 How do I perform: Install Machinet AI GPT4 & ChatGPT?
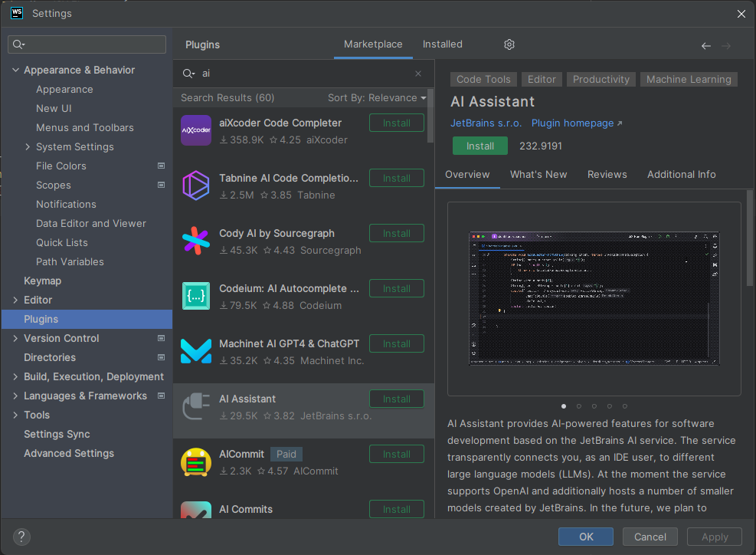(396, 343)
